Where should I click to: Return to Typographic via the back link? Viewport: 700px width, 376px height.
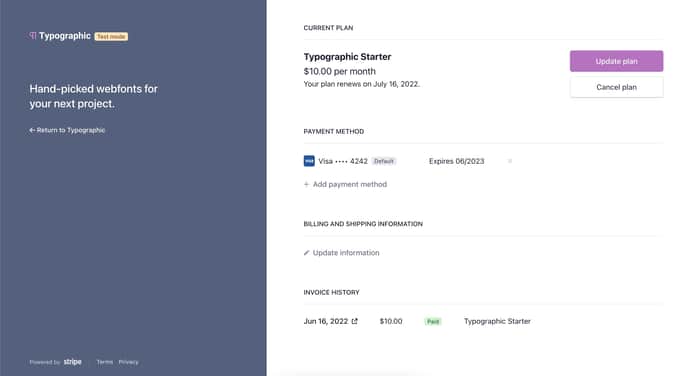click(x=67, y=130)
